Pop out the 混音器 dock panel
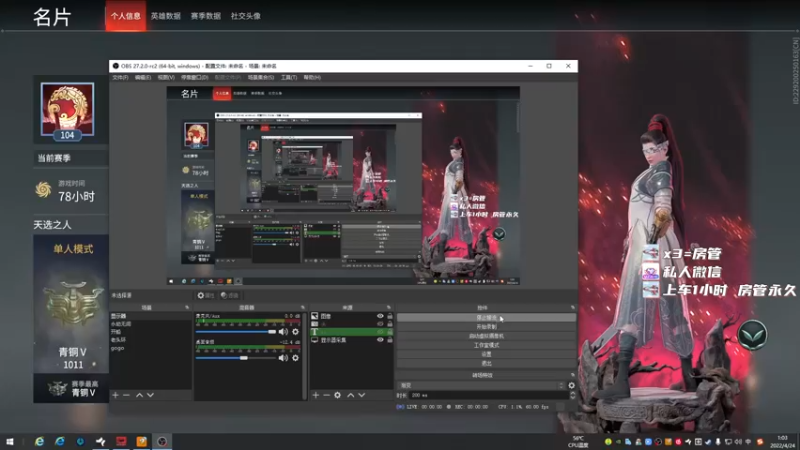 303,308
